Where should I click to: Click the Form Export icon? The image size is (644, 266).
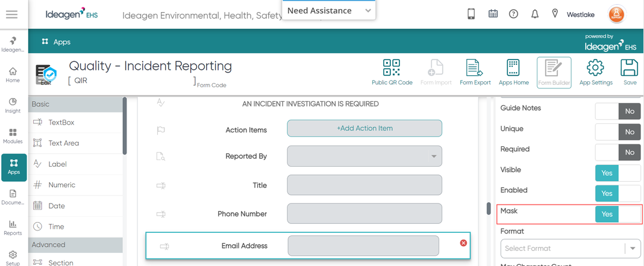pos(475,72)
